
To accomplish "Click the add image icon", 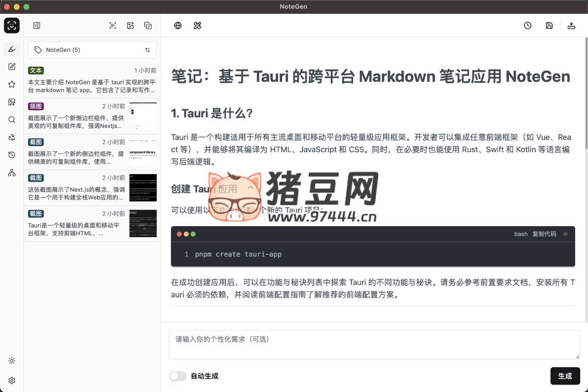I will [x=130, y=26].
